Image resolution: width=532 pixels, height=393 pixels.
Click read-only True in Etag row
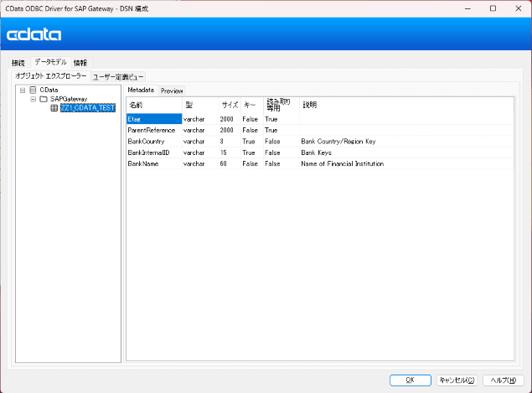[x=271, y=119]
